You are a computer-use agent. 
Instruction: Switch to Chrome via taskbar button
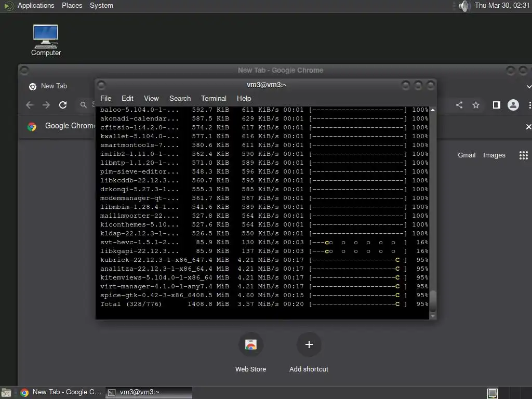pos(61,393)
